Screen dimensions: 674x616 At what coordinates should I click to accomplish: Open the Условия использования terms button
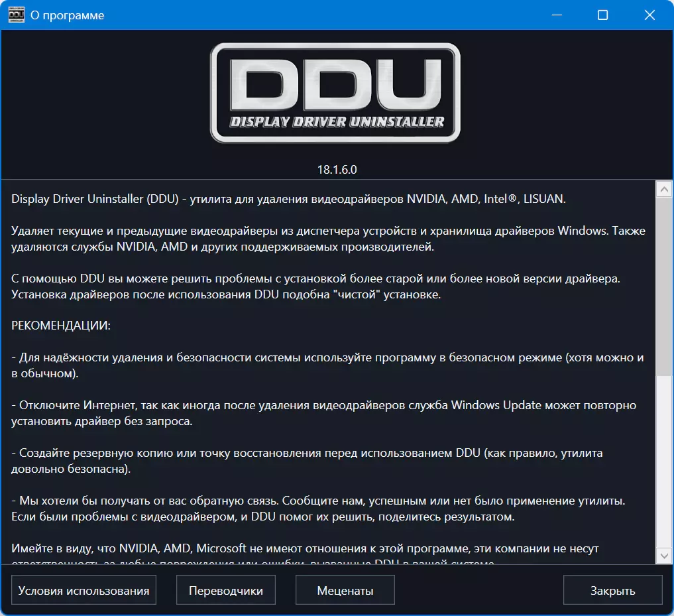84,590
